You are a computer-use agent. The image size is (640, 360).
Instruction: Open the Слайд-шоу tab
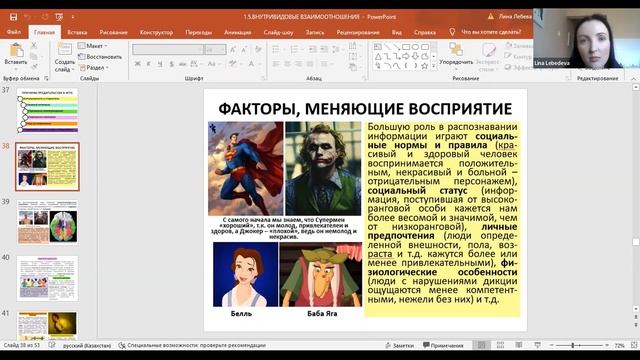point(278,32)
